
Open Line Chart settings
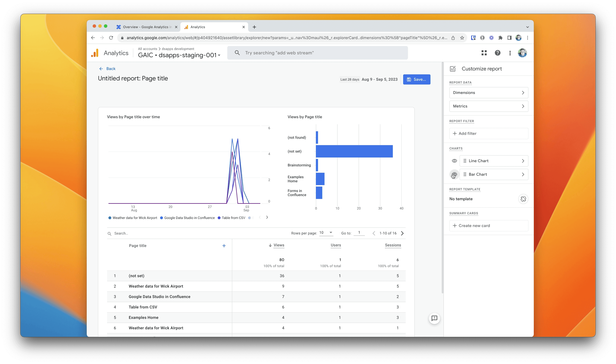(x=494, y=161)
